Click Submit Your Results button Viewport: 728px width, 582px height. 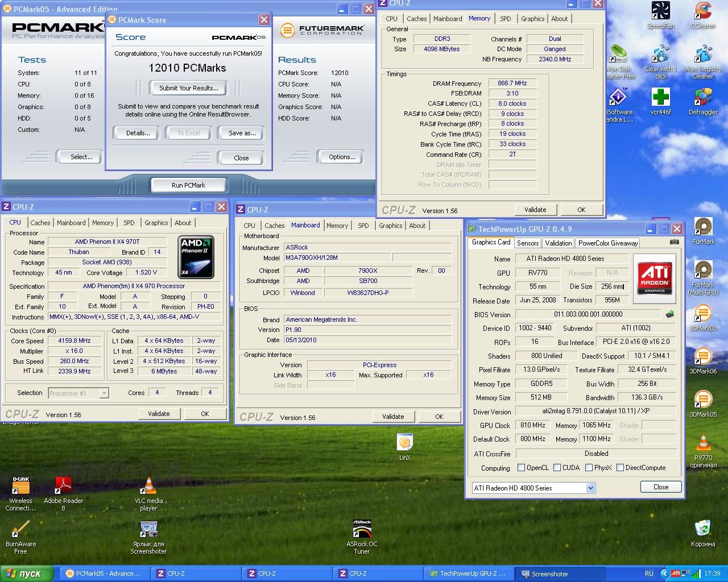pos(188,88)
